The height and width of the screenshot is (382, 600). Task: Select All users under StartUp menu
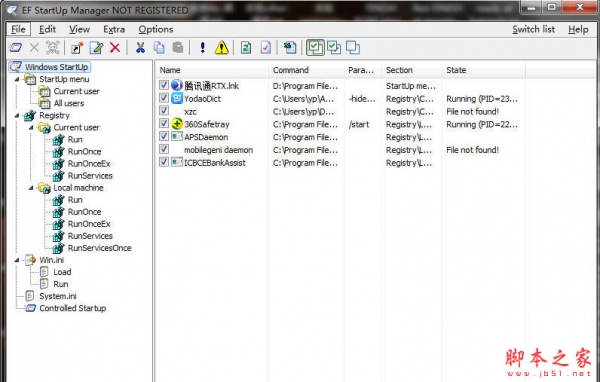69,103
